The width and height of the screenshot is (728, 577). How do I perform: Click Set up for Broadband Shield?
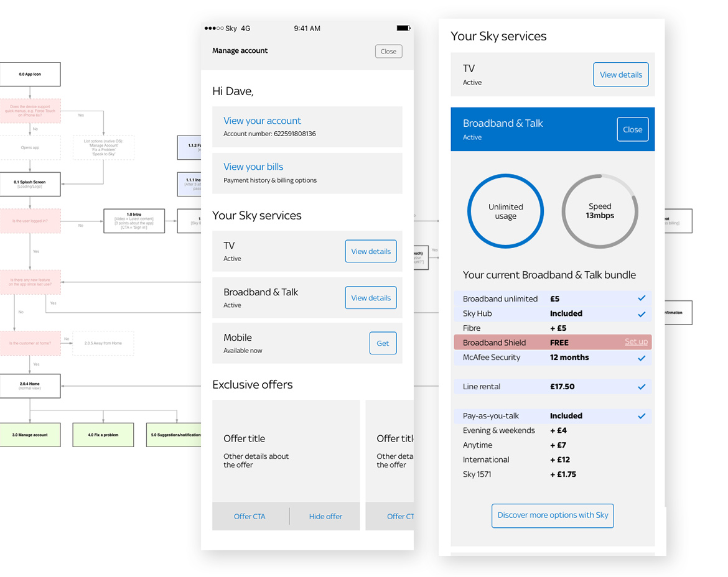pyautogui.click(x=636, y=342)
